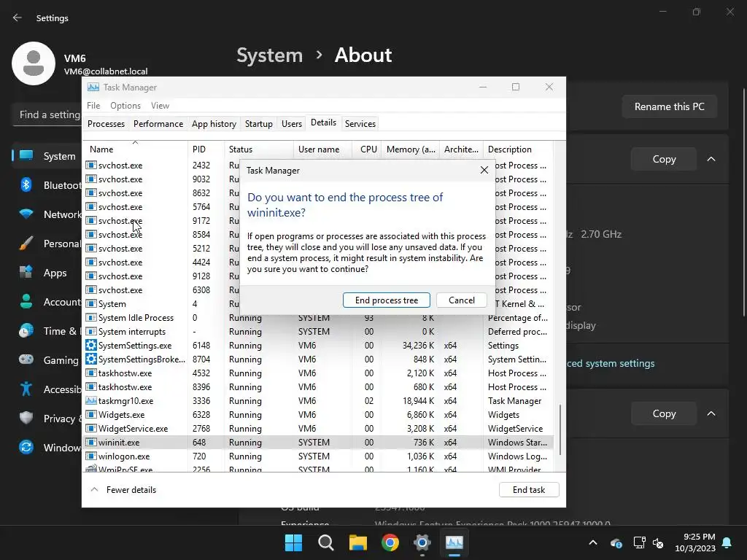This screenshot has height=560, width=747.
Task: Sort by Description column header
Action: point(518,149)
